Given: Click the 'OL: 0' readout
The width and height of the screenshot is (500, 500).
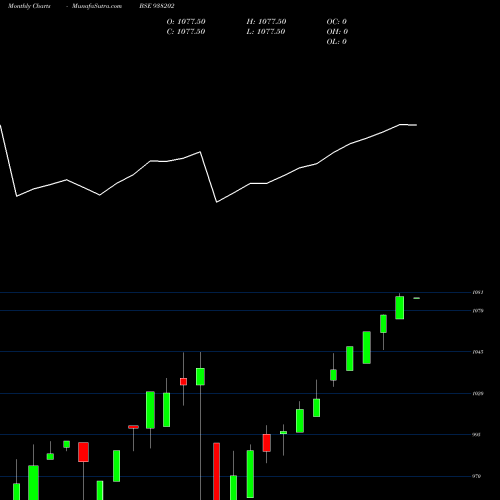Looking at the screenshot, I should point(337,42).
